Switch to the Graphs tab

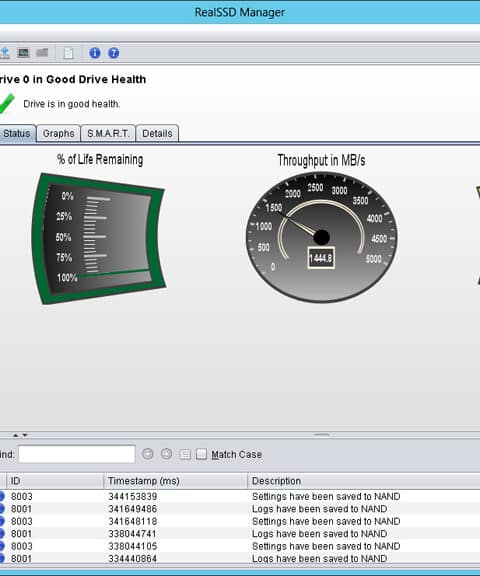coord(59,133)
